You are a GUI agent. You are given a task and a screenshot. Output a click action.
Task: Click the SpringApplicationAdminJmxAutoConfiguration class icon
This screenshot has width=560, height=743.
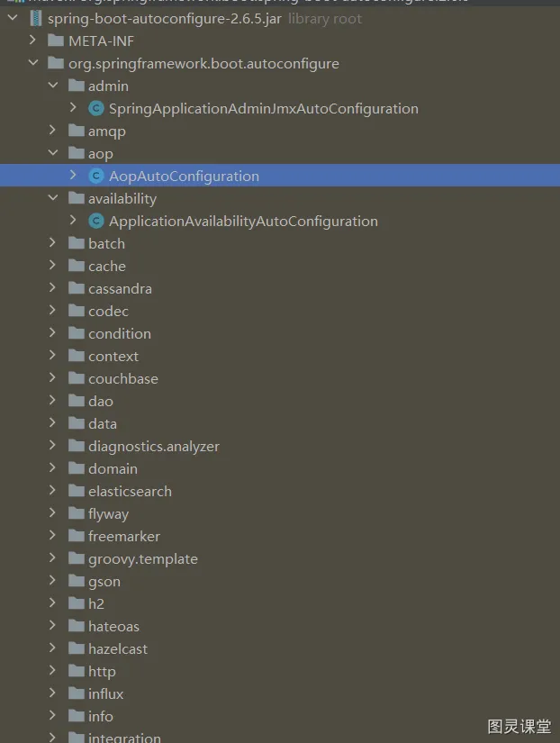click(x=95, y=108)
